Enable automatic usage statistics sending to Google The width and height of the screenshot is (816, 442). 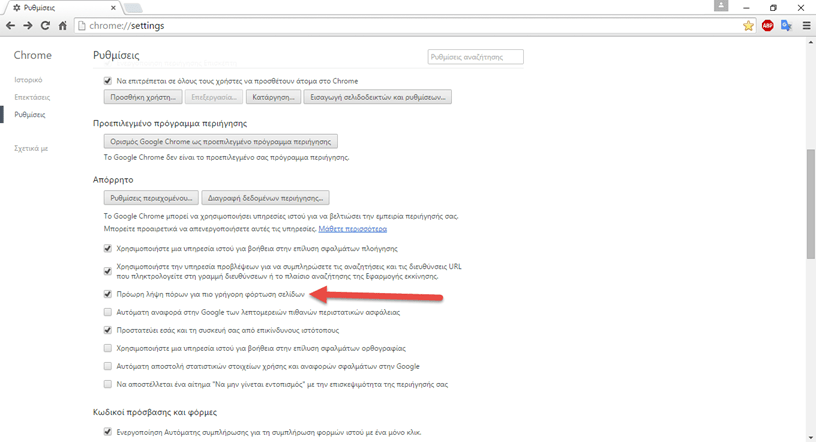point(108,366)
